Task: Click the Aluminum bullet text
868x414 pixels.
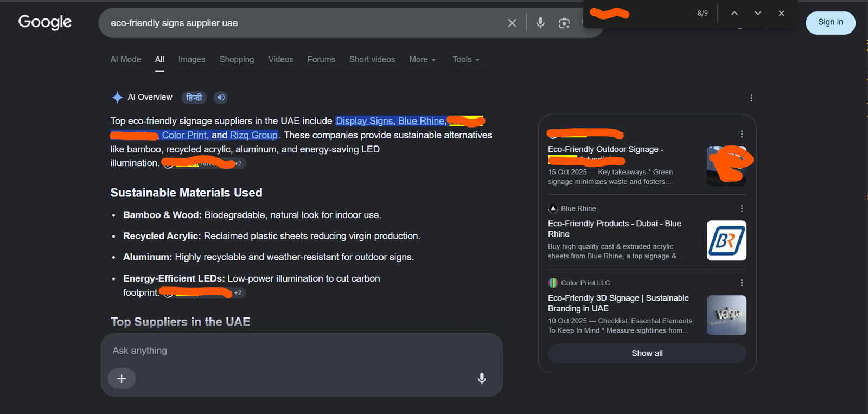Action: click(x=269, y=257)
